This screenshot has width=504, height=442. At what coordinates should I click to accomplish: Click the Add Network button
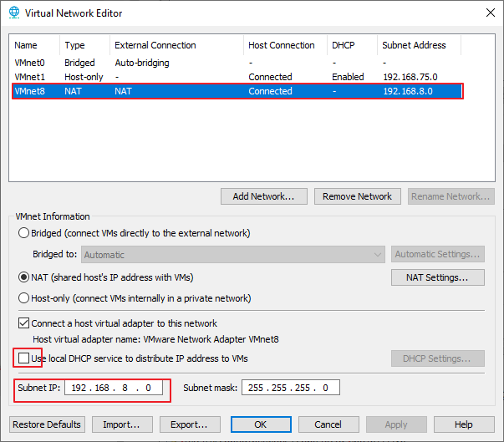coord(264,196)
